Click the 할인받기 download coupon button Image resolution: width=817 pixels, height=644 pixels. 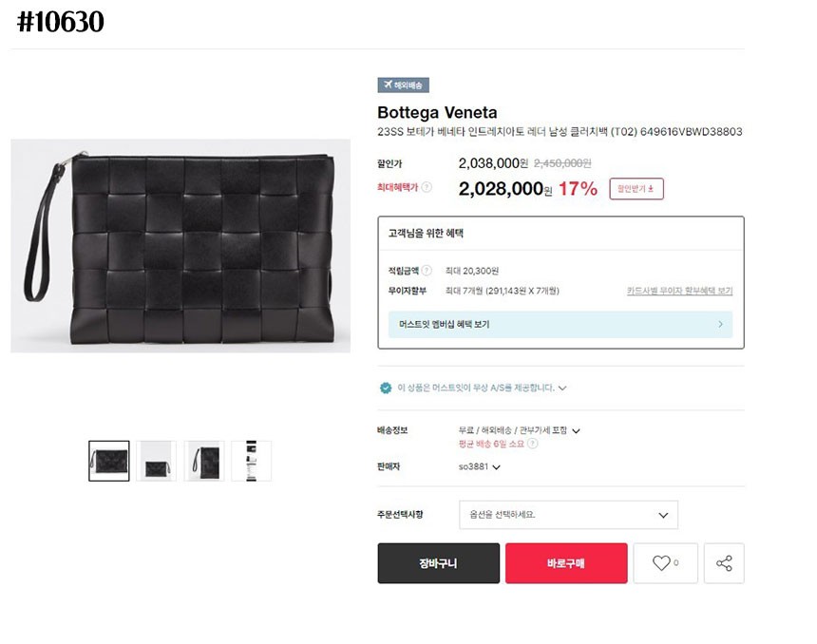(636, 188)
